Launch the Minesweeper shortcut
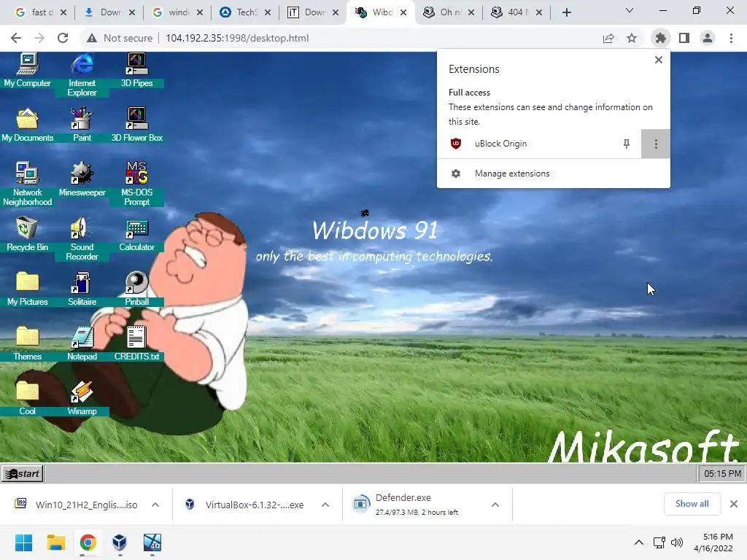The height and width of the screenshot is (560, 747). click(x=82, y=179)
